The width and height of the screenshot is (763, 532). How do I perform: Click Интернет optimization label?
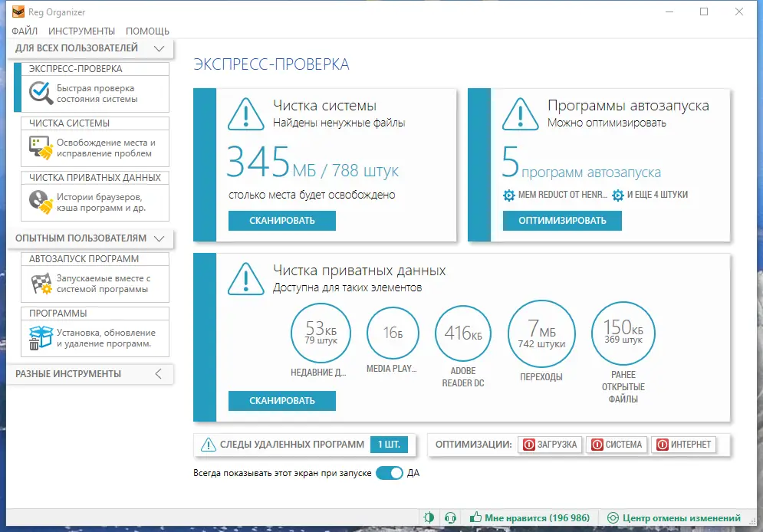click(691, 445)
